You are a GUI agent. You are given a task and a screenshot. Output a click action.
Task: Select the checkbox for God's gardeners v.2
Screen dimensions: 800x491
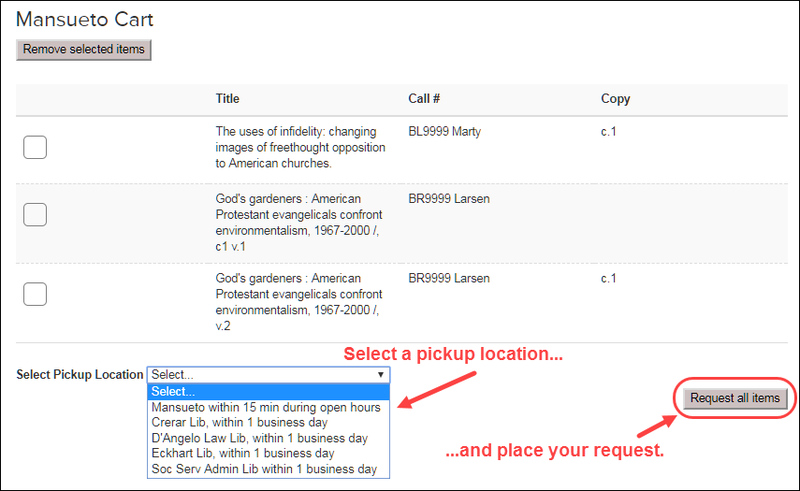(35, 294)
